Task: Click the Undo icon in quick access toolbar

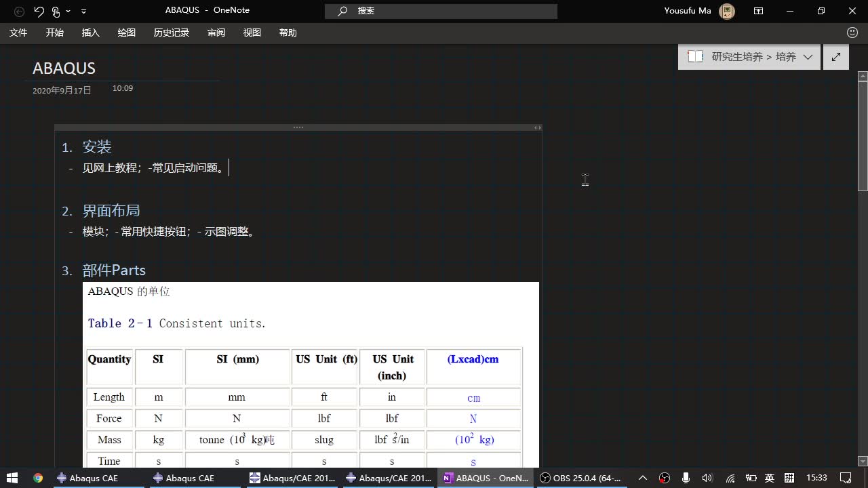Action: tap(39, 11)
